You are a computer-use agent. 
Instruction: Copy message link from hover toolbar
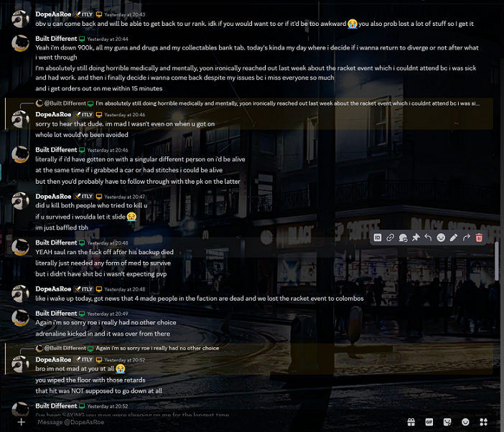click(390, 238)
